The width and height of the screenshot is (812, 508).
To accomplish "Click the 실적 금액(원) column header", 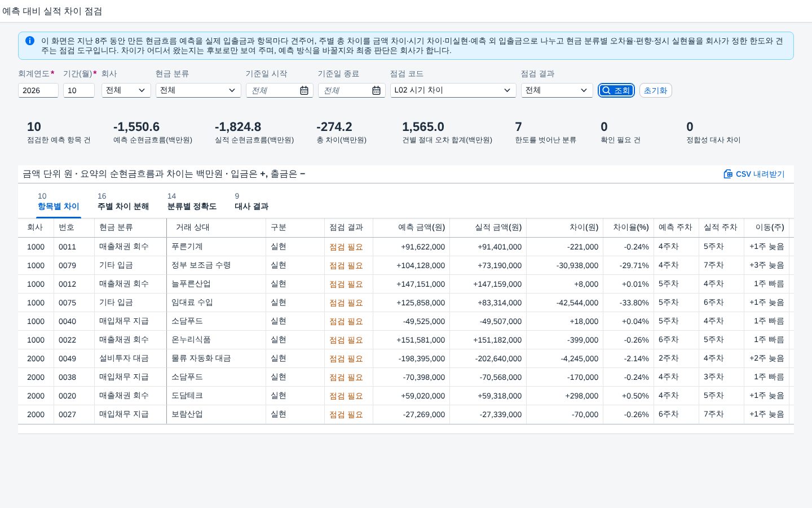I will [x=488, y=227].
